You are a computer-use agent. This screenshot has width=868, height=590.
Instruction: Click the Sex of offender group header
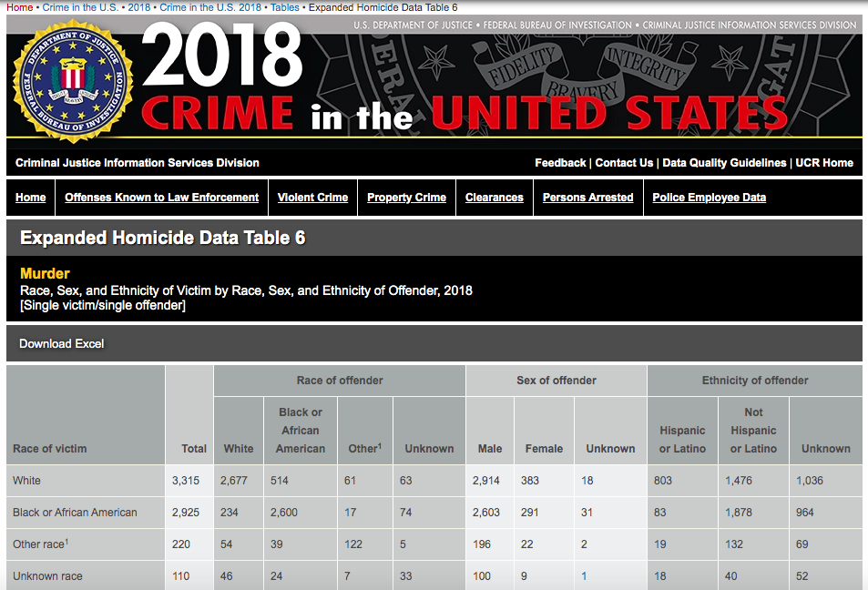pos(557,381)
